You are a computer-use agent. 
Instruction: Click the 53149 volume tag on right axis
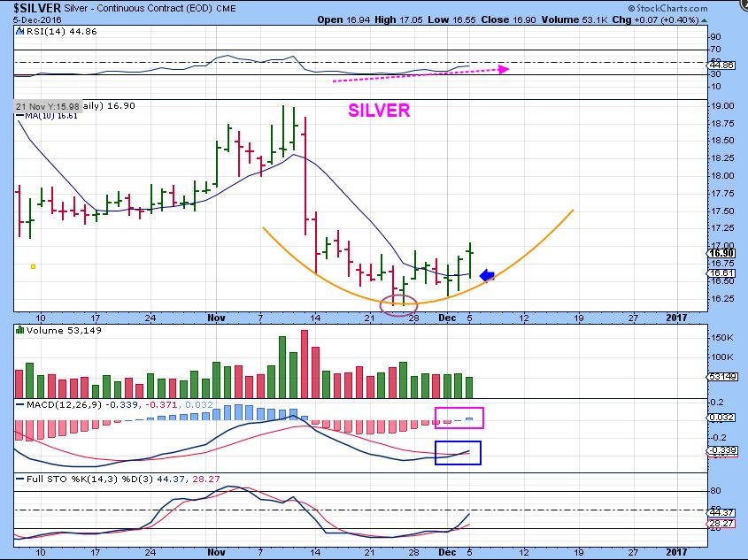pyautogui.click(x=721, y=377)
